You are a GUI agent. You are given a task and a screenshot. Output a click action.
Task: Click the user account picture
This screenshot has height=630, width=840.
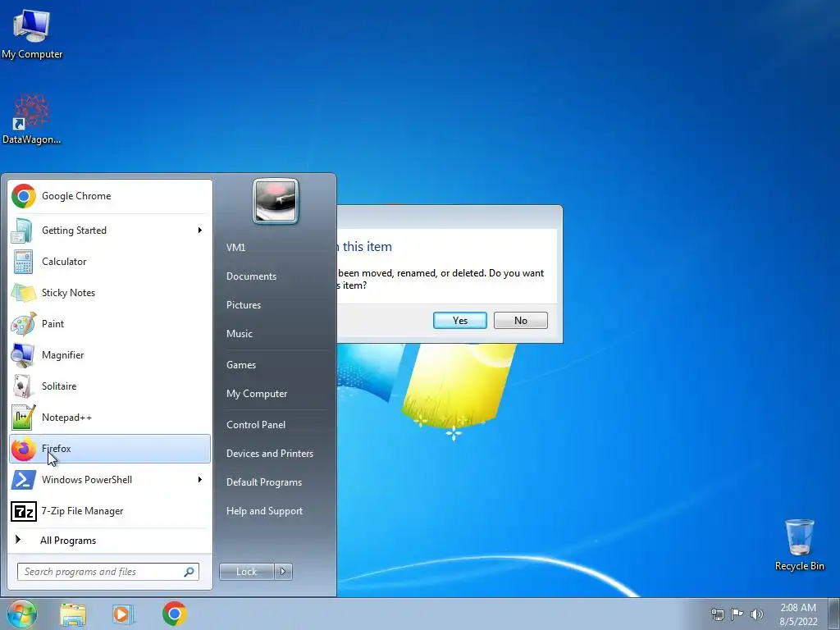pyautogui.click(x=276, y=201)
